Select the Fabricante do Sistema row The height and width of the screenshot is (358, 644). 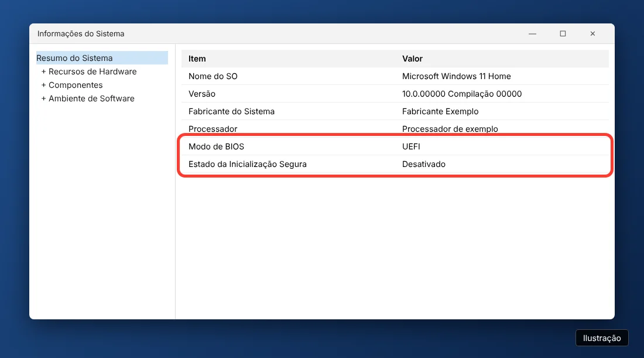tap(395, 111)
